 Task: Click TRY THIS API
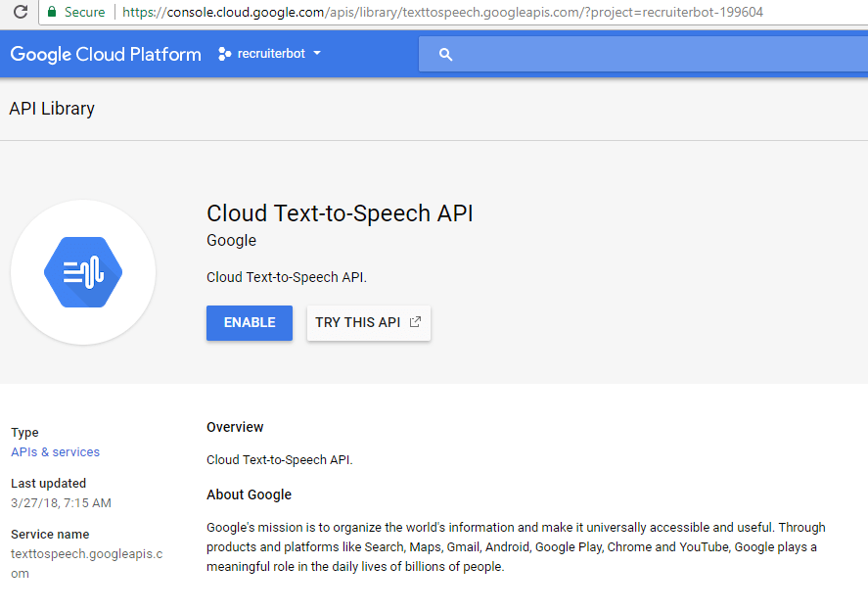pos(361,322)
